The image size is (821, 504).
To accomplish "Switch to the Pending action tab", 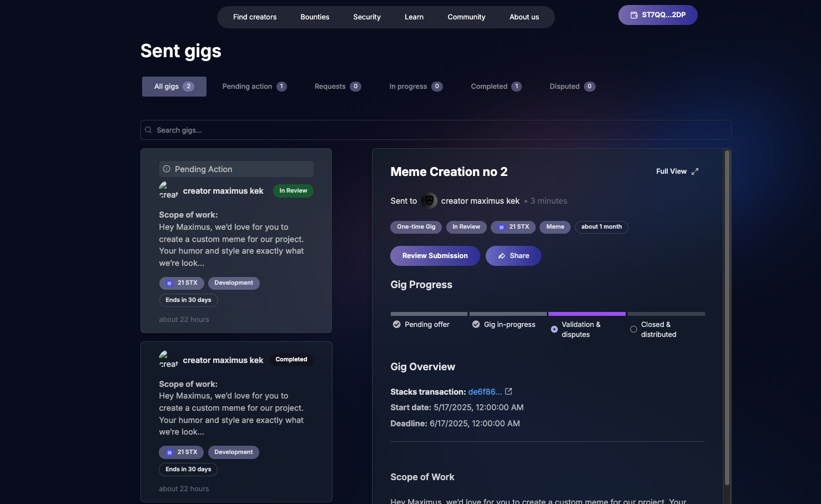I will [254, 87].
